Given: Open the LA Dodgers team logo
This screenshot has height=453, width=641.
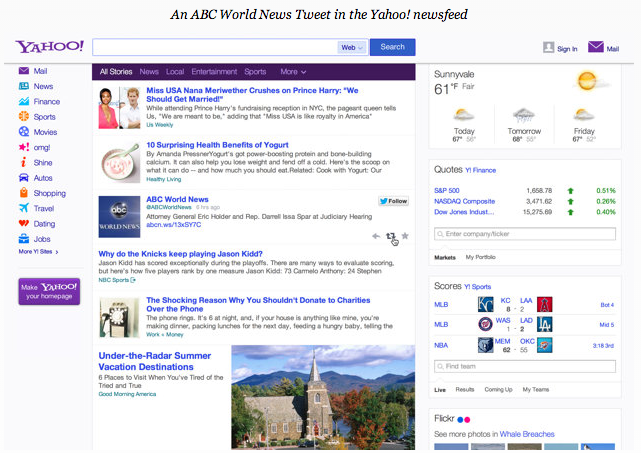Looking at the screenshot, I should (545, 324).
